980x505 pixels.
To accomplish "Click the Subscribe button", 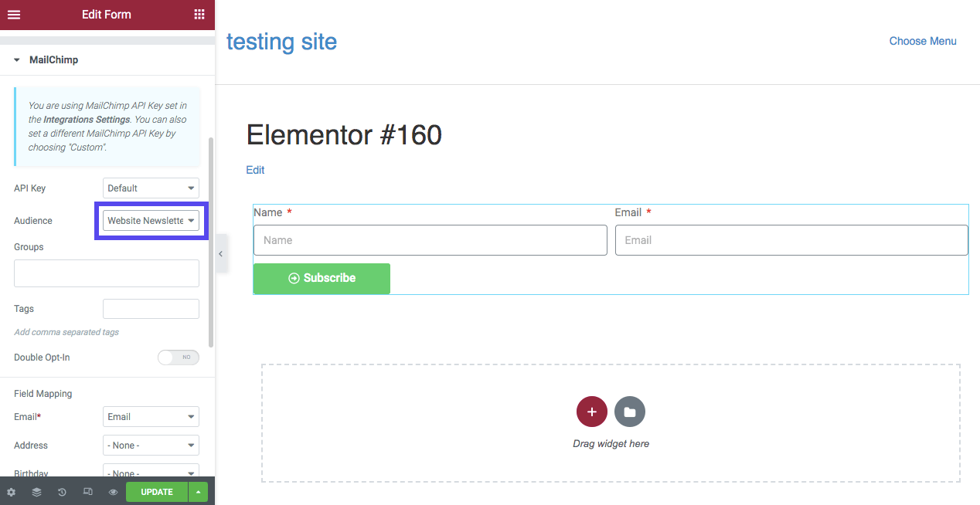I will (322, 278).
